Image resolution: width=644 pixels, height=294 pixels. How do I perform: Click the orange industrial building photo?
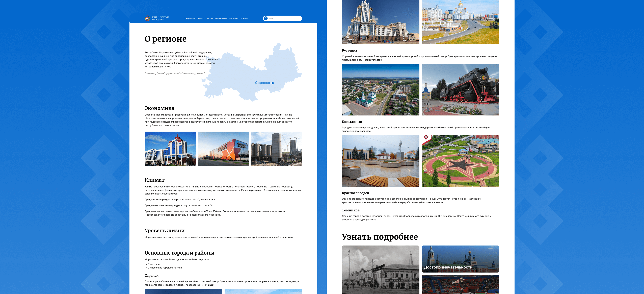coord(223,149)
